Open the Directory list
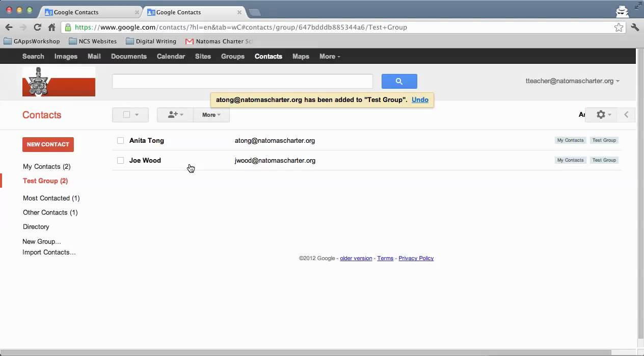The image size is (644, 356). [36, 226]
